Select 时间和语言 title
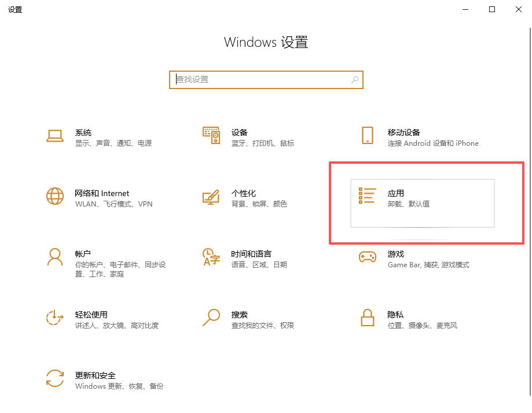Image resolution: width=532 pixels, height=413 pixels. [x=251, y=254]
